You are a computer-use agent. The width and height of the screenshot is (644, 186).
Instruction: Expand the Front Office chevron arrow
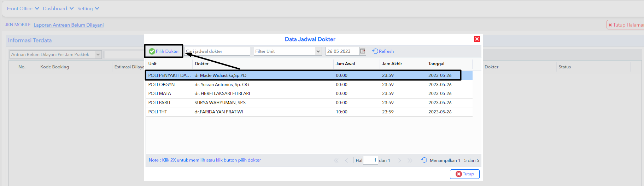coord(37,9)
